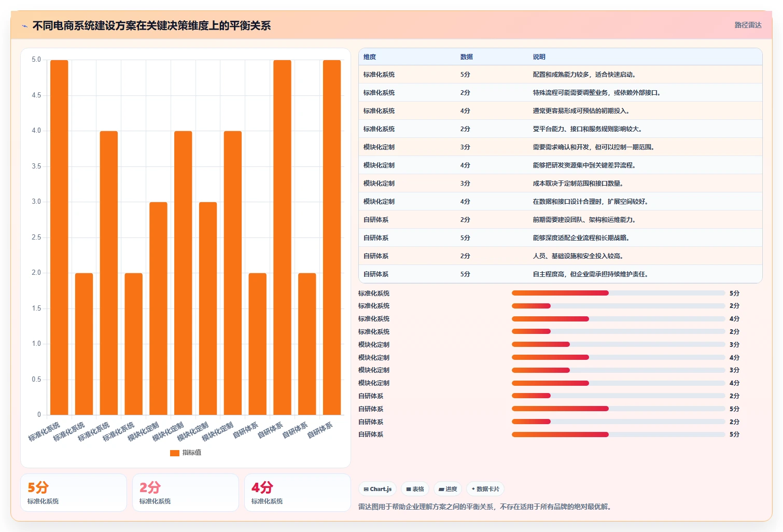The height and width of the screenshot is (532, 783).
Task: Click the 路径雷达 label in the header
Action: point(748,25)
